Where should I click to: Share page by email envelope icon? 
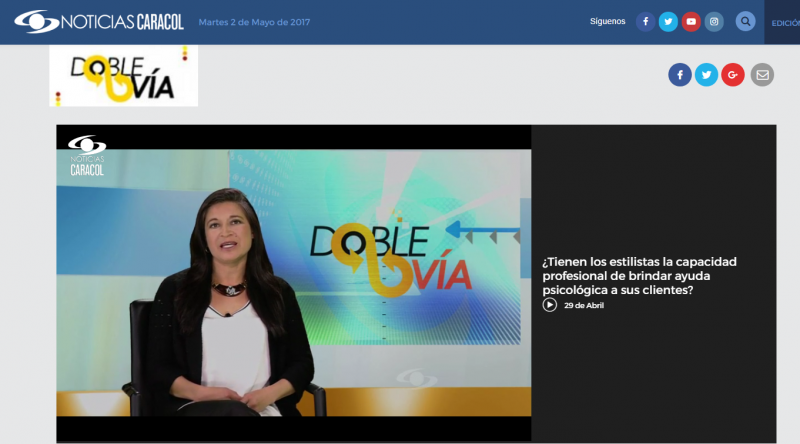(762, 75)
